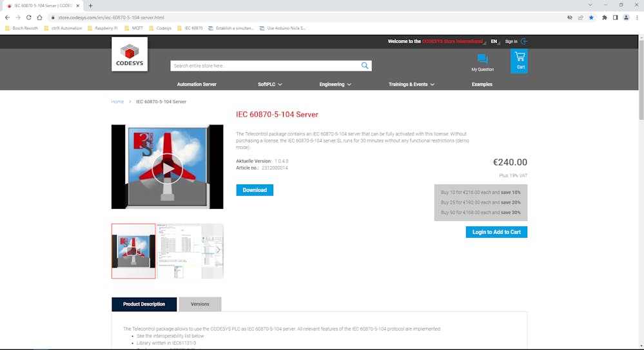Click the Sign in link

511,41
